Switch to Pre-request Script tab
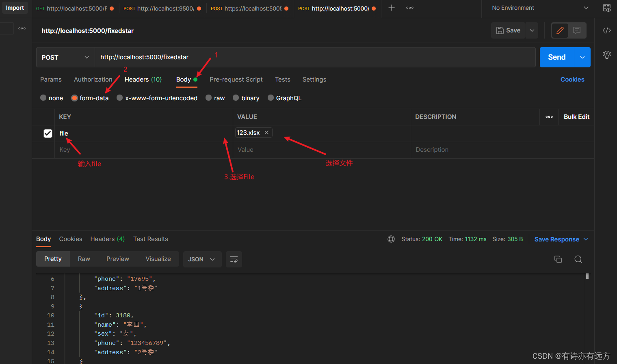The width and height of the screenshot is (617, 364). (236, 80)
